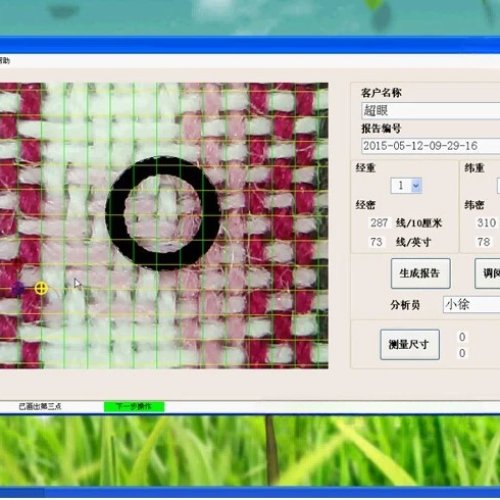Click the black ring on the fabric image
500x500 pixels.
[163, 213]
